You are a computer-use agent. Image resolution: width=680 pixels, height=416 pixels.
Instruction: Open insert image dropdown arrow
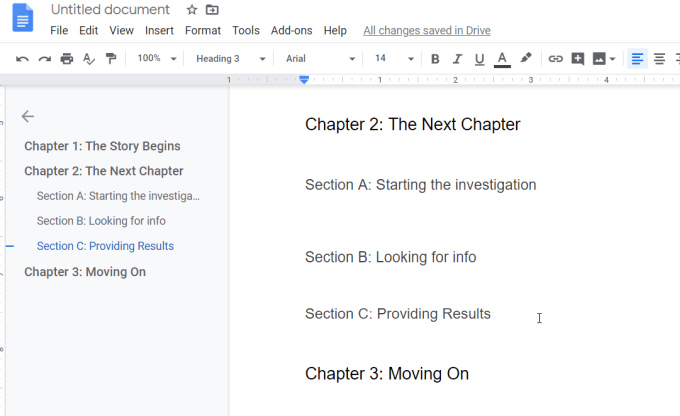pyautogui.click(x=612, y=59)
